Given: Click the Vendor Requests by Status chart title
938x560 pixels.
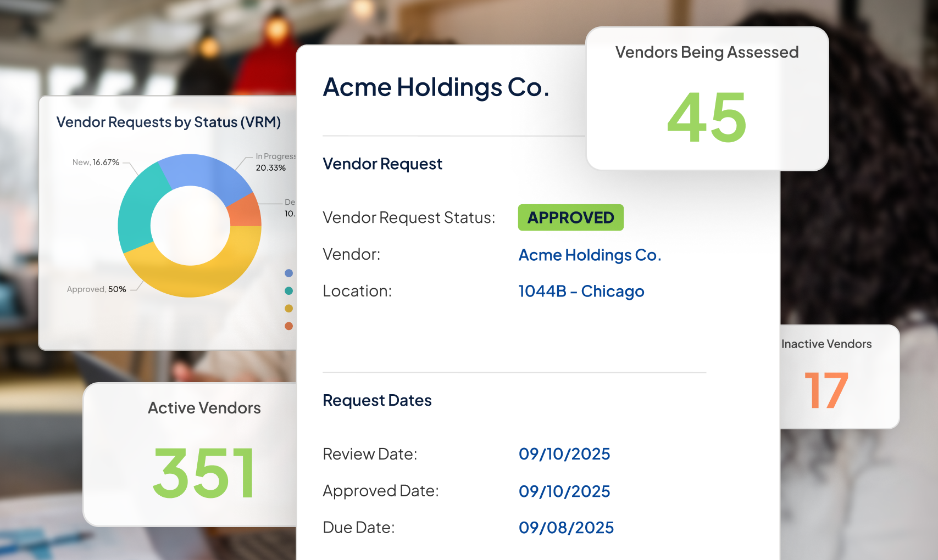Looking at the screenshot, I should pyautogui.click(x=168, y=122).
